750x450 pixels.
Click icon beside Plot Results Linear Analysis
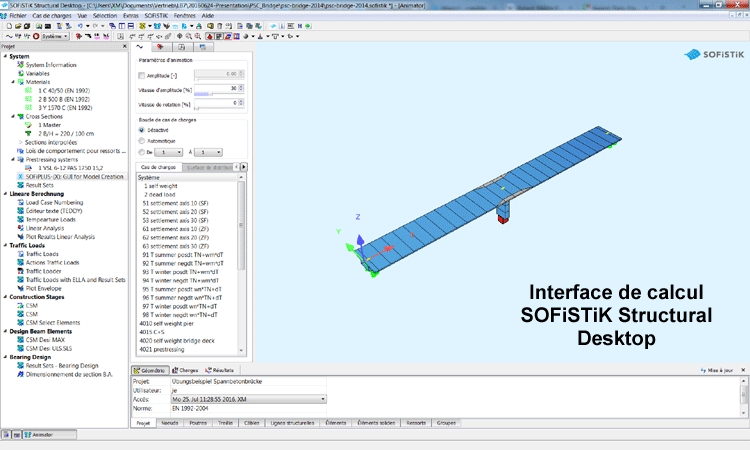pyautogui.click(x=21, y=237)
